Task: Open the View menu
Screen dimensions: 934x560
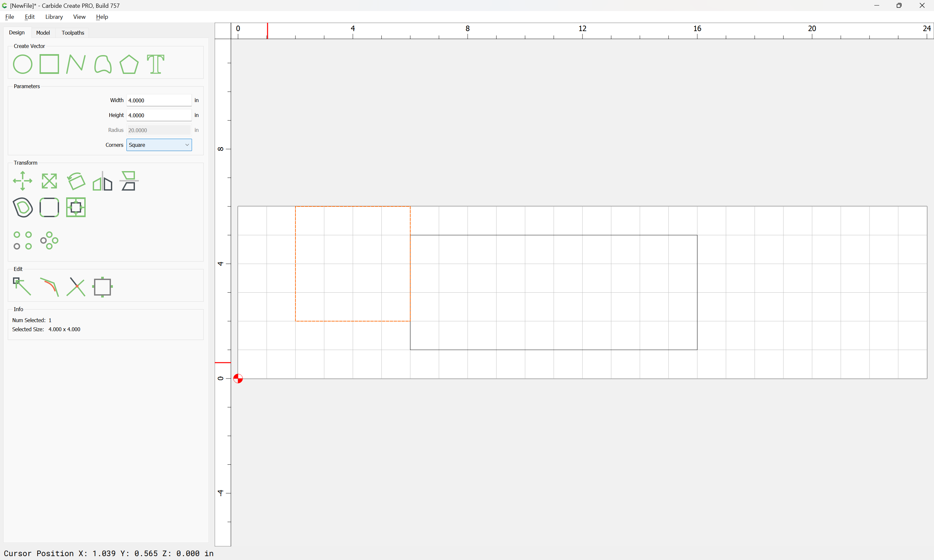Action: pyautogui.click(x=79, y=17)
